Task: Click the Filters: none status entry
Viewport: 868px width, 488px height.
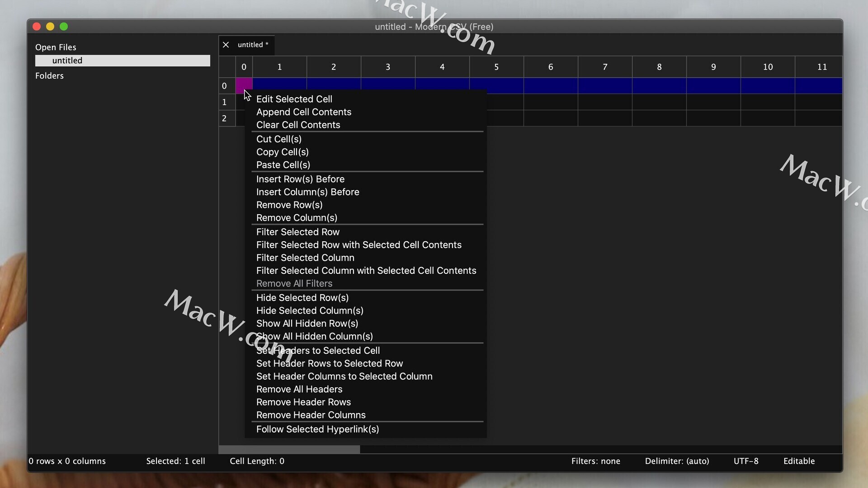Action: [x=595, y=461]
